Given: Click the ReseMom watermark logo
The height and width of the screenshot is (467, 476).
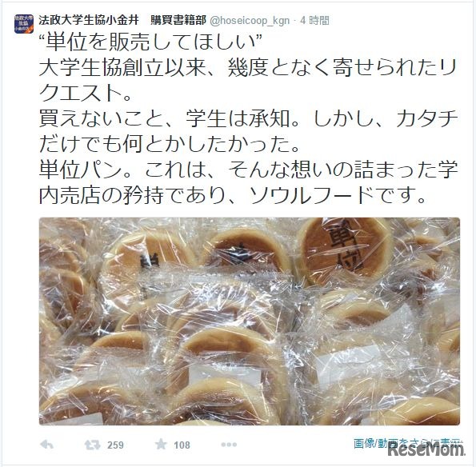Looking at the screenshot, I should click(x=426, y=449).
